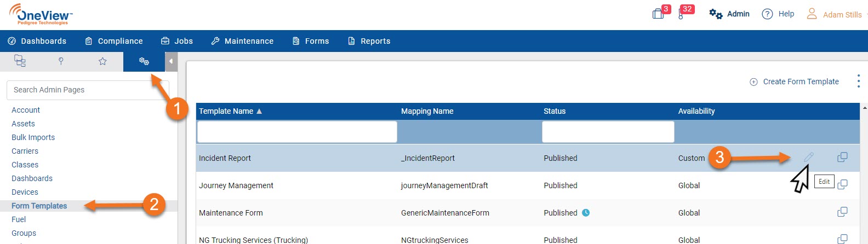Focus the Search Admin Pages field
This screenshot has height=244, width=868.
[88, 90]
